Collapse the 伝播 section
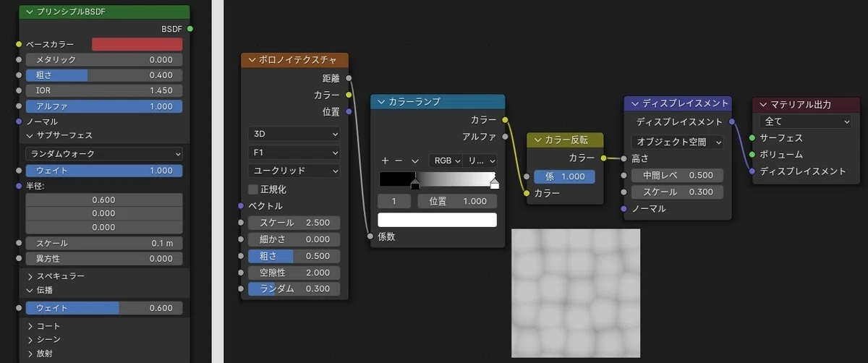Screen dimensions: 868x363 click(30, 291)
